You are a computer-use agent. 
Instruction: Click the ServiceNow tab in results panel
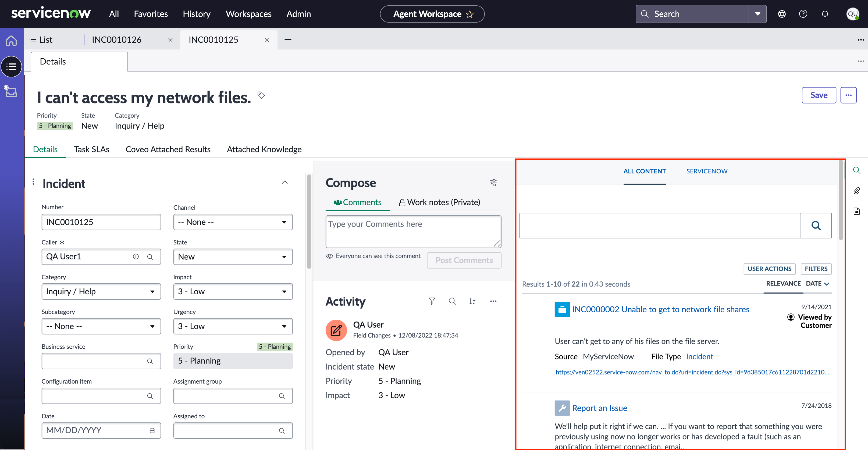point(707,171)
